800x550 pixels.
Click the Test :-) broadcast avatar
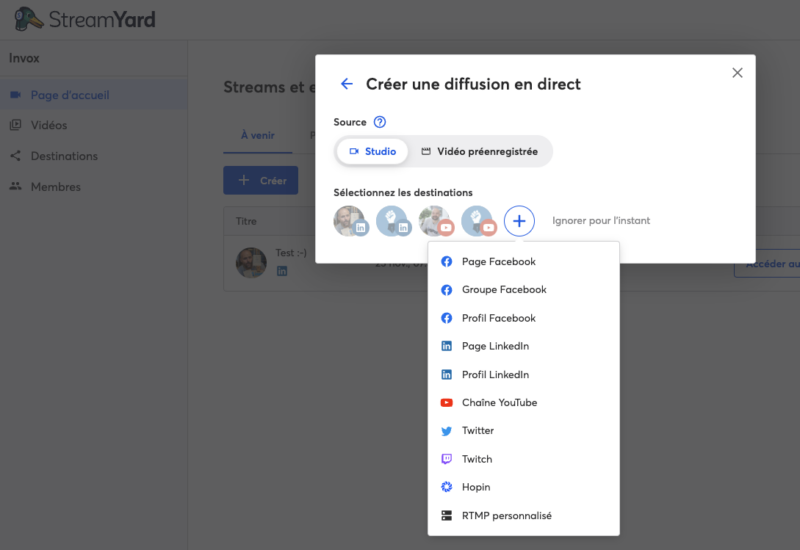251,263
